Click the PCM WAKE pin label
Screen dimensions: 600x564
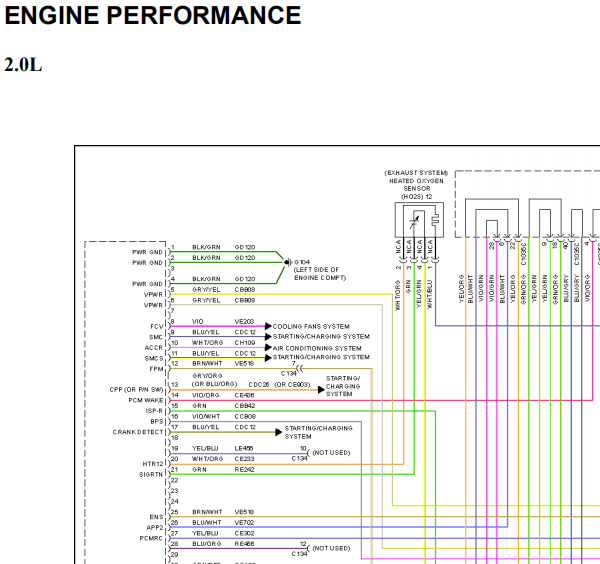tap(146, 400)
